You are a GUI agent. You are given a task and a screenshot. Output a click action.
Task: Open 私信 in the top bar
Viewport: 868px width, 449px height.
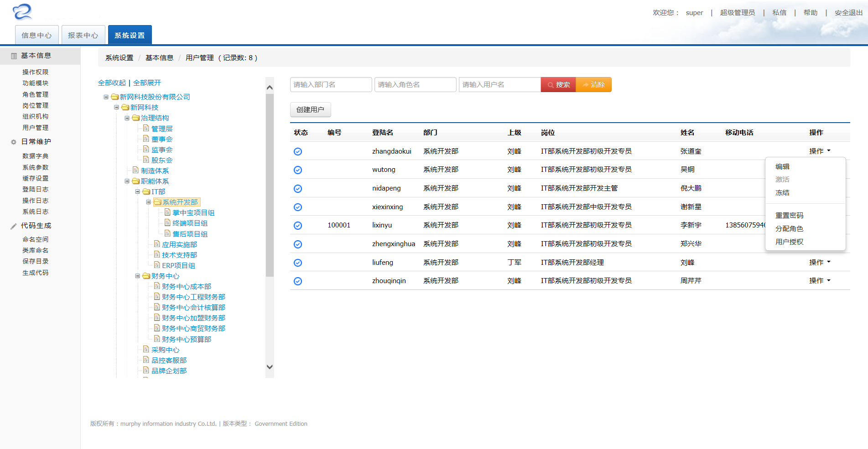coord(779,13)
